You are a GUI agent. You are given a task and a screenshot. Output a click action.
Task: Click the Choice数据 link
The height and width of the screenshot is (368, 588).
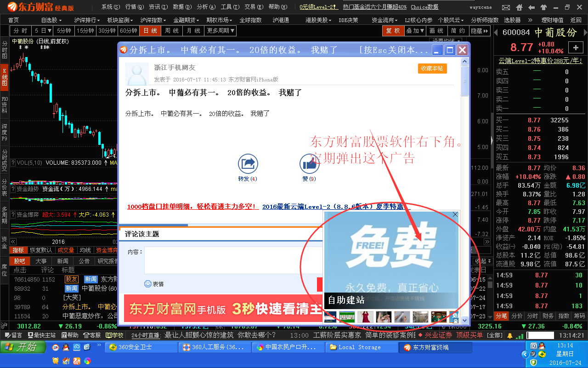click(x=424, y=7)
